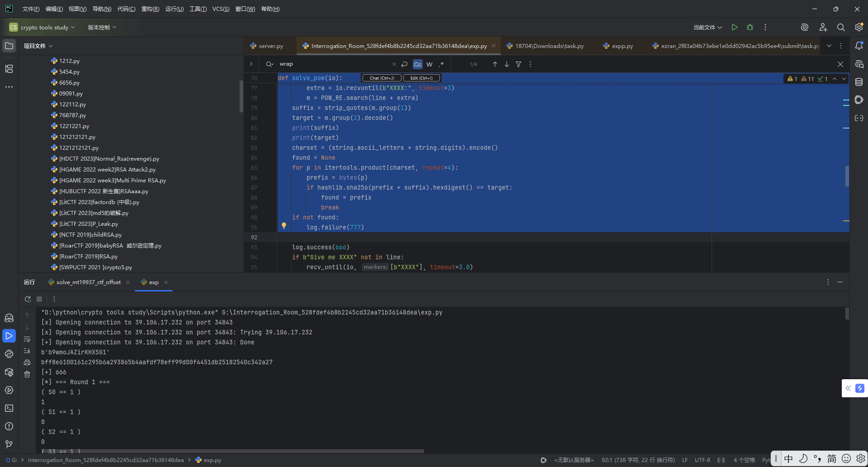Stop the running exp process

tap(39, 299)
